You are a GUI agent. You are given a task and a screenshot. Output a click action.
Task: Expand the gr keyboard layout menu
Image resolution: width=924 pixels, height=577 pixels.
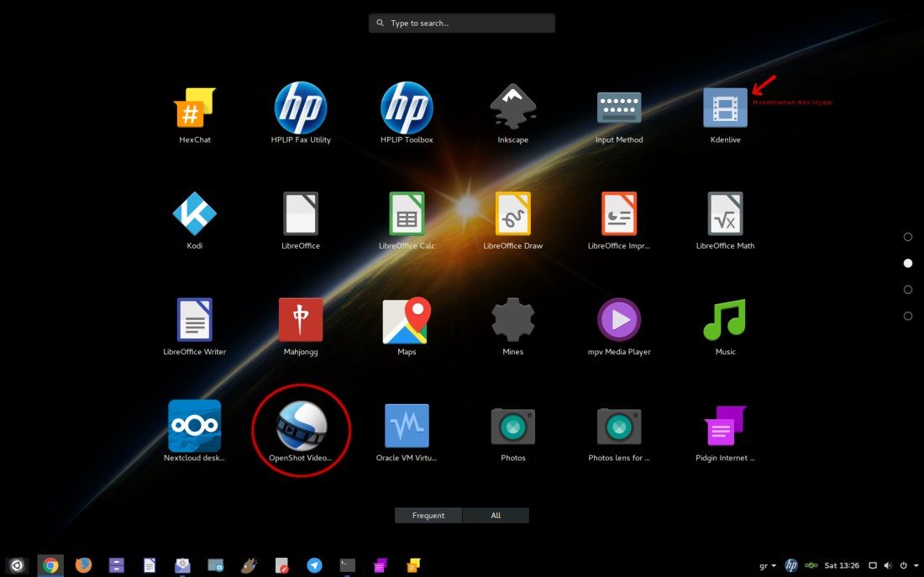[768, 565]
